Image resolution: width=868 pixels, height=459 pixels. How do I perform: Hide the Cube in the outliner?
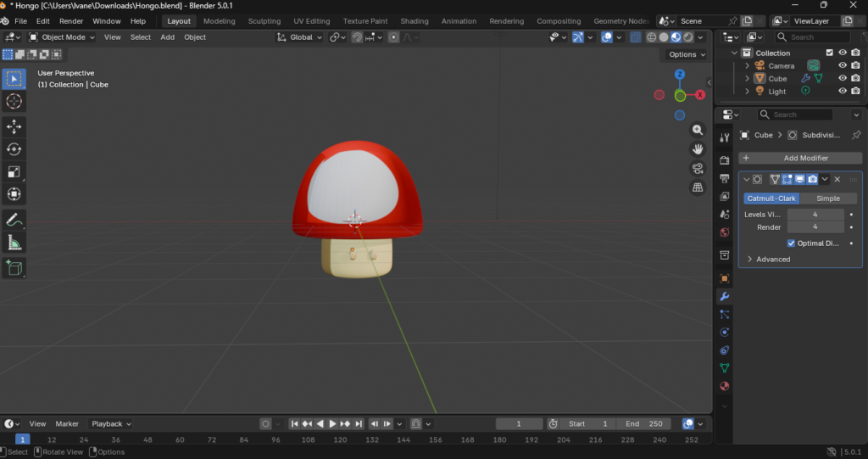[x=843, y=78]
